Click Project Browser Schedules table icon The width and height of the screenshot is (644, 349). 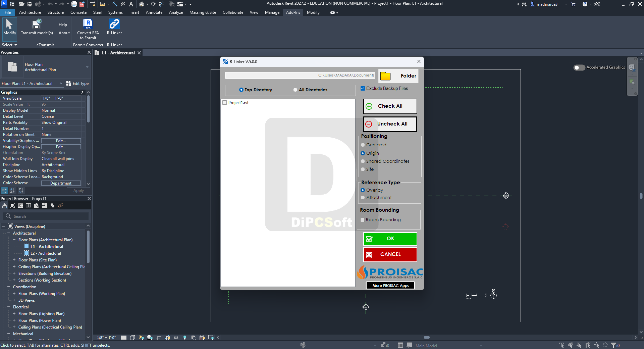click(x=28, y=205)
